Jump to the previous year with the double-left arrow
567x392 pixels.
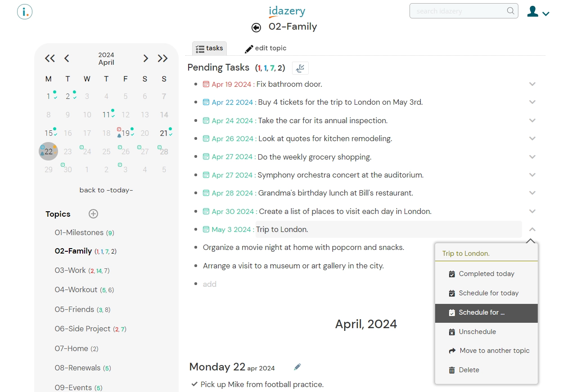pyautogui.click(x=49, y=58)
